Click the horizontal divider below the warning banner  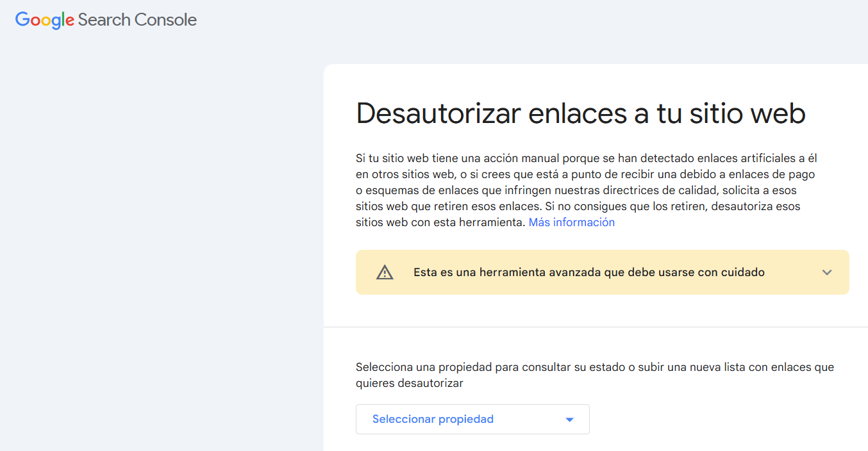point(596,327)
